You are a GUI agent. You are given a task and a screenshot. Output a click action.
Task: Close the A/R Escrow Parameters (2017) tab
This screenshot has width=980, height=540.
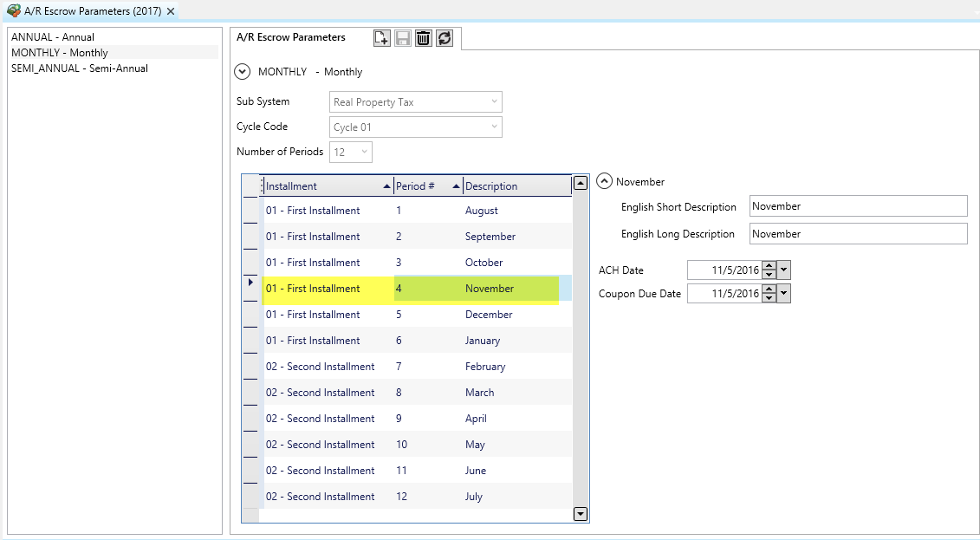171,11
